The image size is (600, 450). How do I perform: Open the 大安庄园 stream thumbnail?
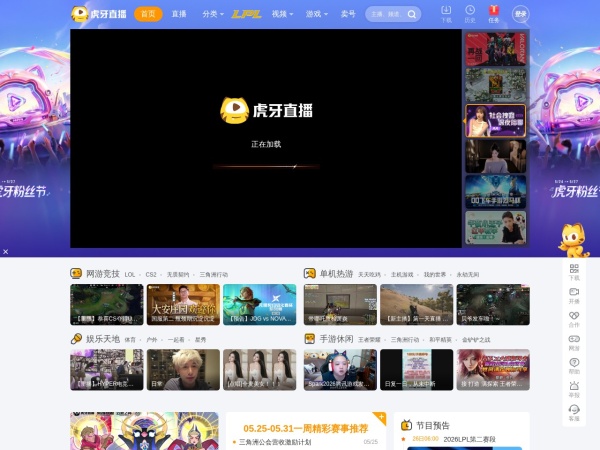[x=183, y=305]
